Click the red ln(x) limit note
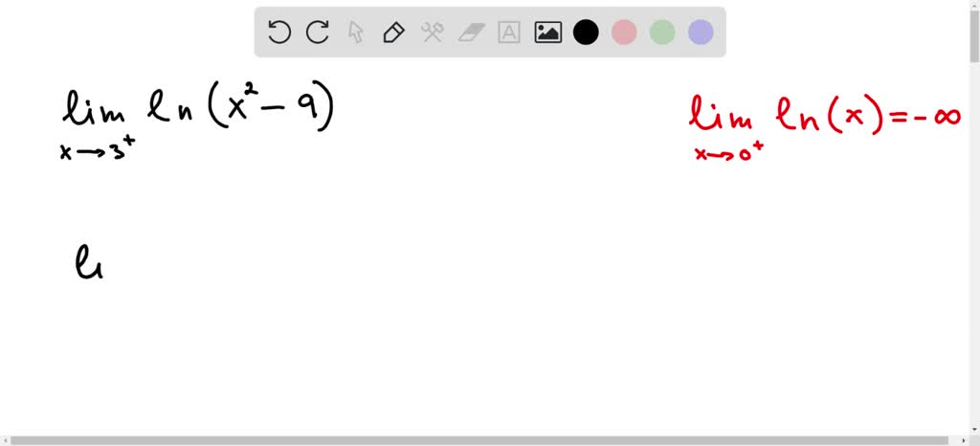Viewport: 980px width, 446px height. point(824,128)
